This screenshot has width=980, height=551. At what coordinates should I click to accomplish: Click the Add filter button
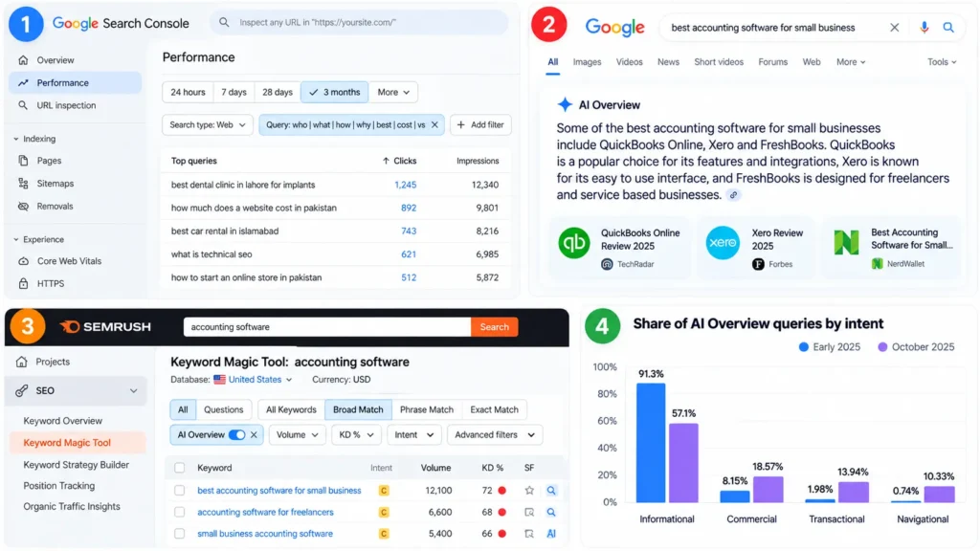click(480, 125)
